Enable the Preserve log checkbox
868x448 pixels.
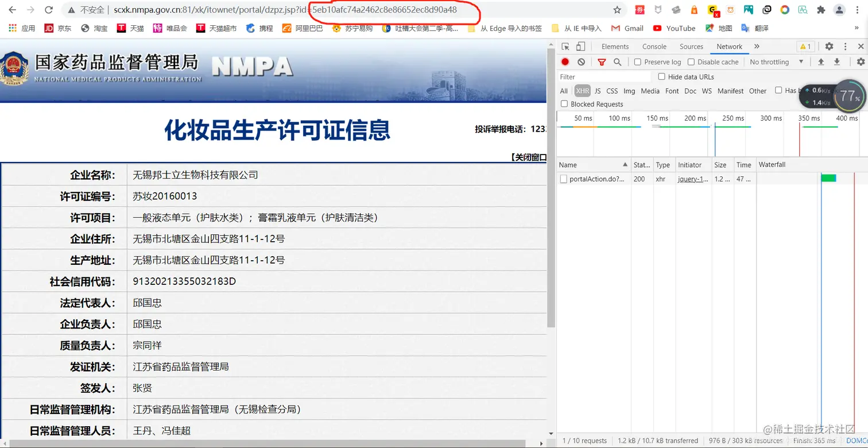pos(638,62)
